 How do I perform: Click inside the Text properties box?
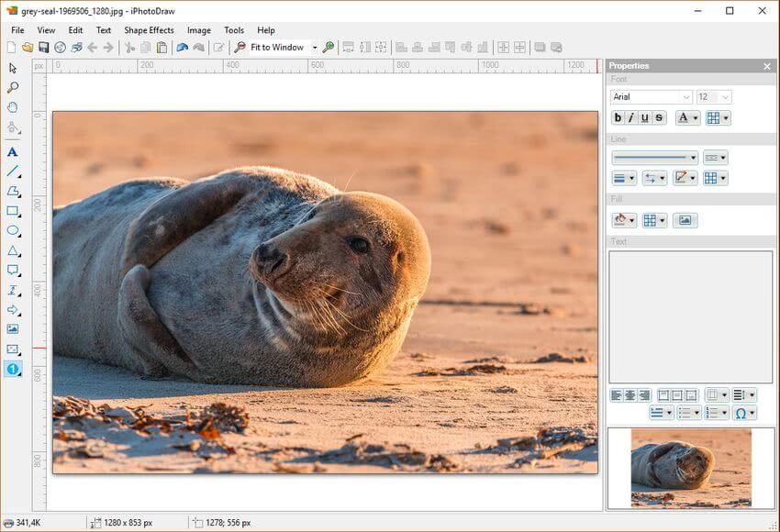690,316
